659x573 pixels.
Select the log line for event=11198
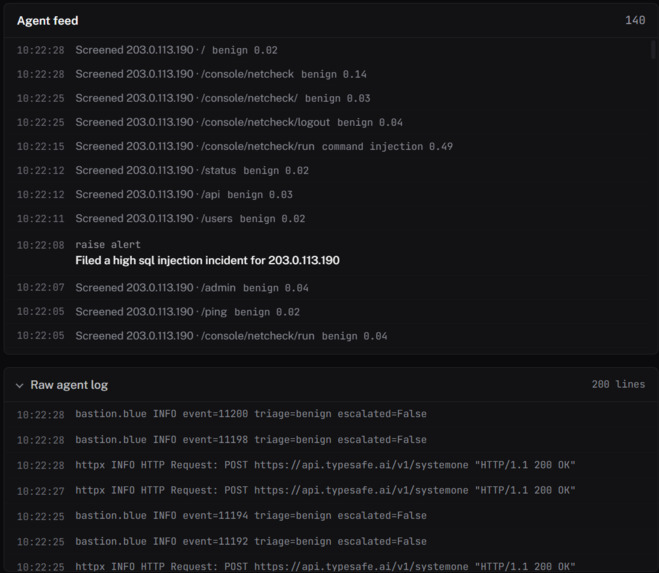point(331,440)
